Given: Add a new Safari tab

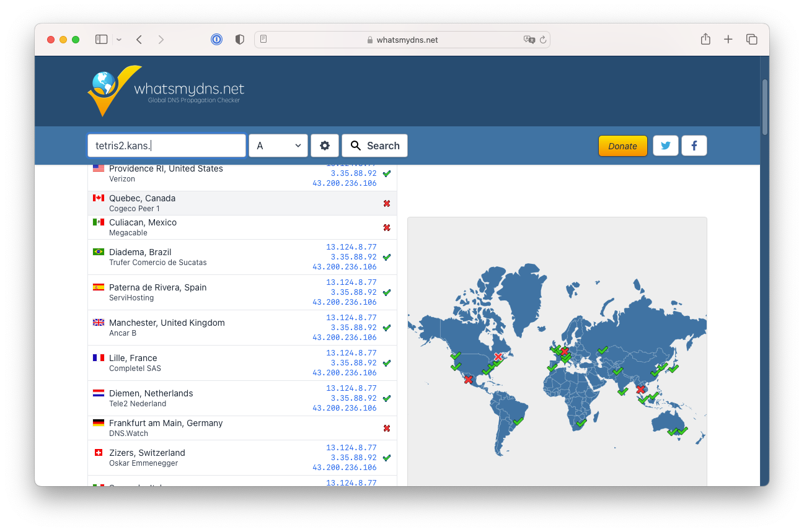Looking at the screenshot, I should point(728,40).
